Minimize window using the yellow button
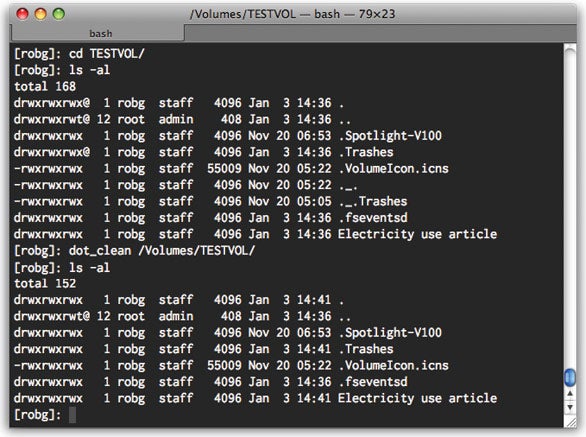This screenshot has width=586, height=437. (x=41, y=14)
